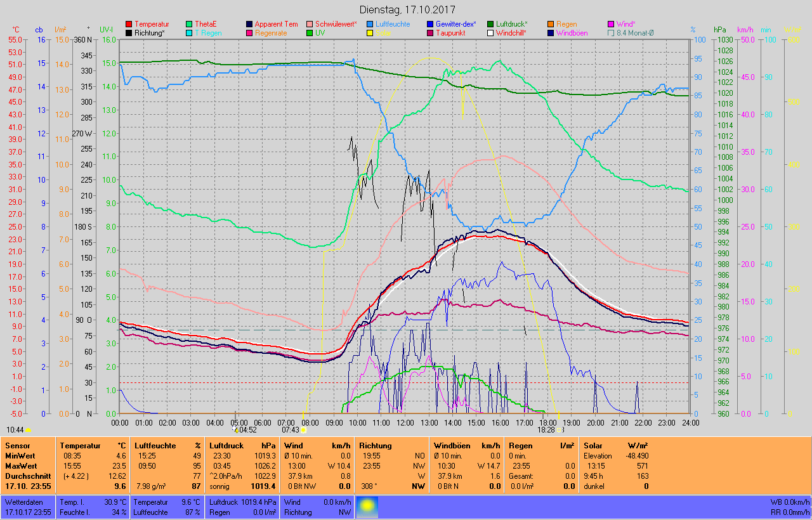Toggle the 8.4 Monat-Ø checkbox
Image resolution: width=812 pixels, height=520 pixels.
pos(611,33)
